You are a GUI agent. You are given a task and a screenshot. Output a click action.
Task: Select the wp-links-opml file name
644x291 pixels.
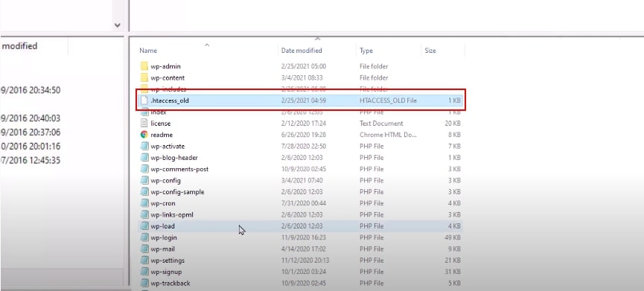[172, 214]
